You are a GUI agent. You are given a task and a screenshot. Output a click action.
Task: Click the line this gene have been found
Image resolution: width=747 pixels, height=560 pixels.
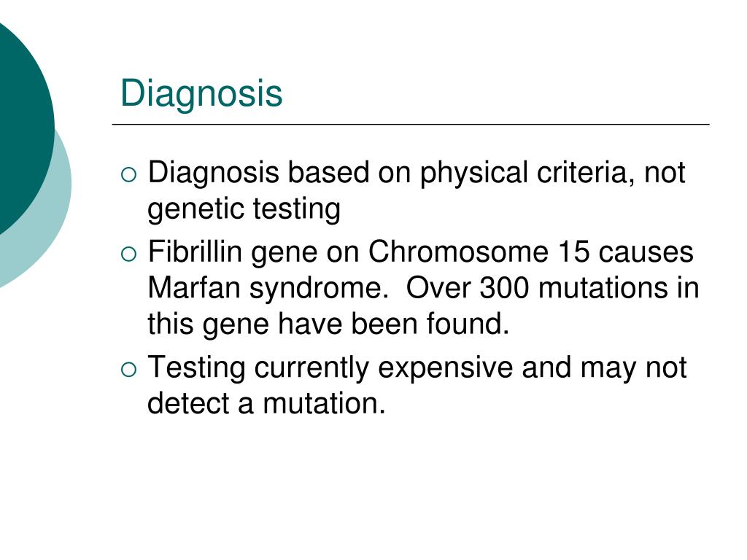(x=328, y=324)
